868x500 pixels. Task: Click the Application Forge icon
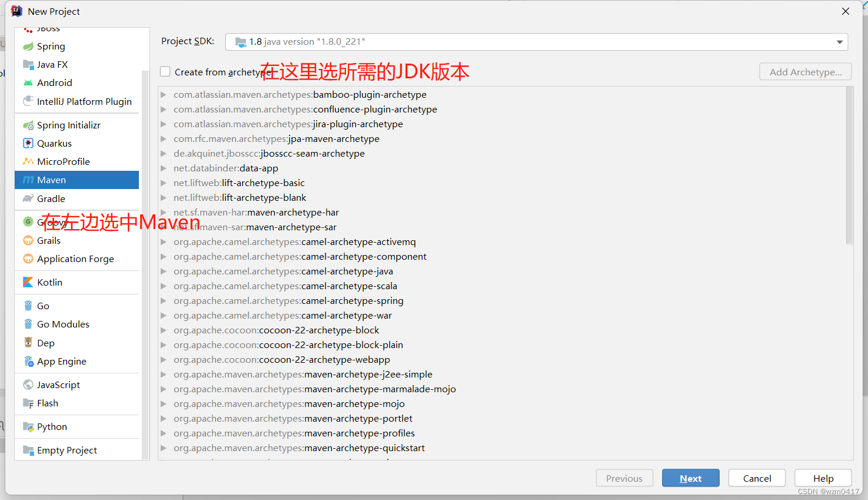tap(28, 259)
